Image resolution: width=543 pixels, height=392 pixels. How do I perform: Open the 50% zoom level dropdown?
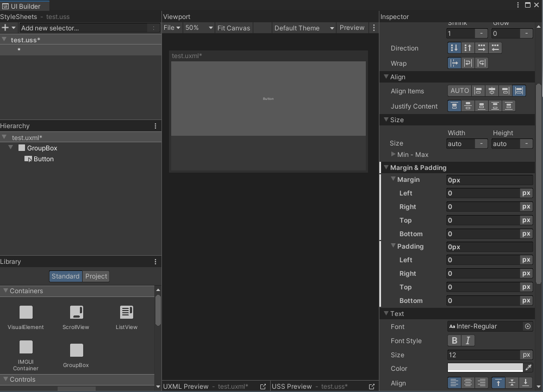198,27
